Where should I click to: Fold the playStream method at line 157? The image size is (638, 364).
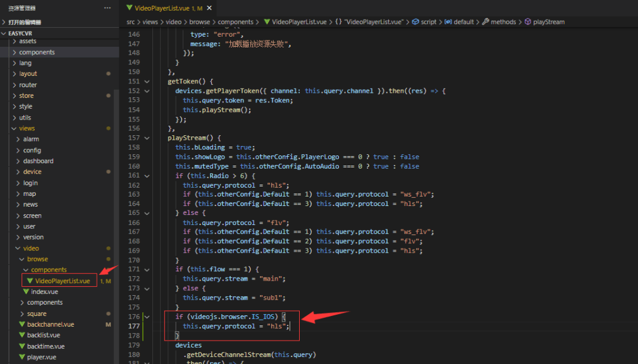pos(147,138)
